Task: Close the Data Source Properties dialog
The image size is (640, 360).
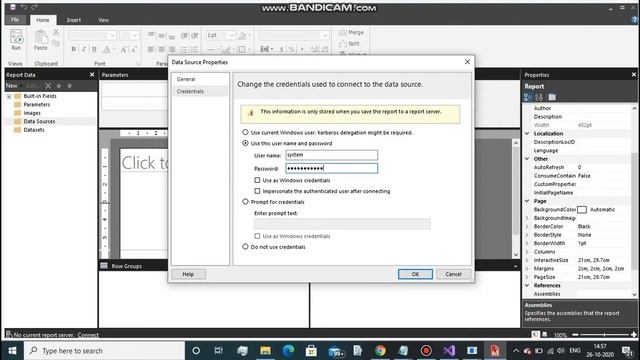Action: (467, 62)
